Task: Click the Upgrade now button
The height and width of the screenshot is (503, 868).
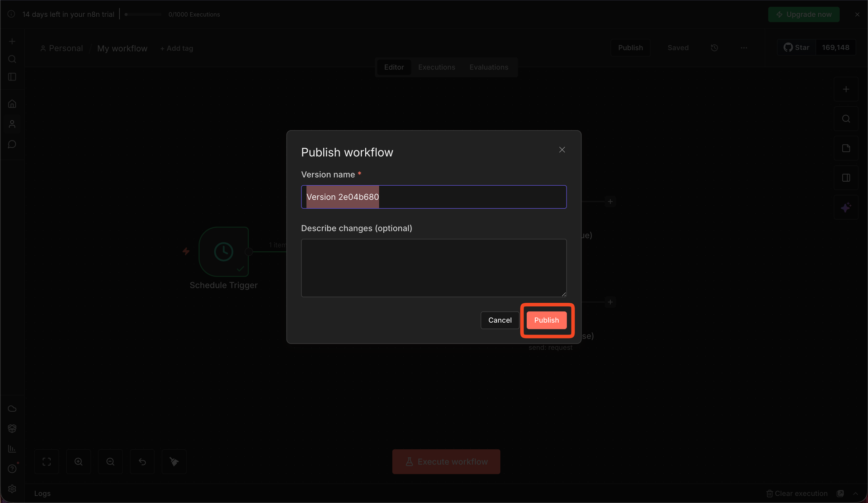Action: (804, 14)
